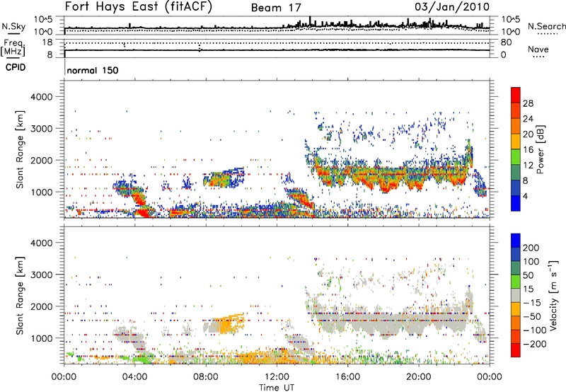
Task: Click the "N.Search" legend label
Action: pos(546,26)
